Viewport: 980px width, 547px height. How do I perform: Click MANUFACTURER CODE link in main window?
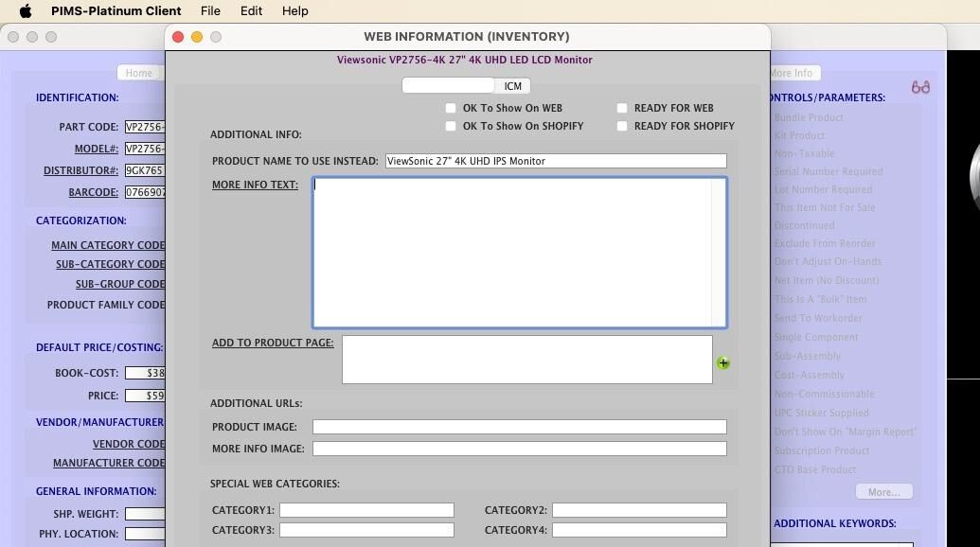tap(109, 463)
